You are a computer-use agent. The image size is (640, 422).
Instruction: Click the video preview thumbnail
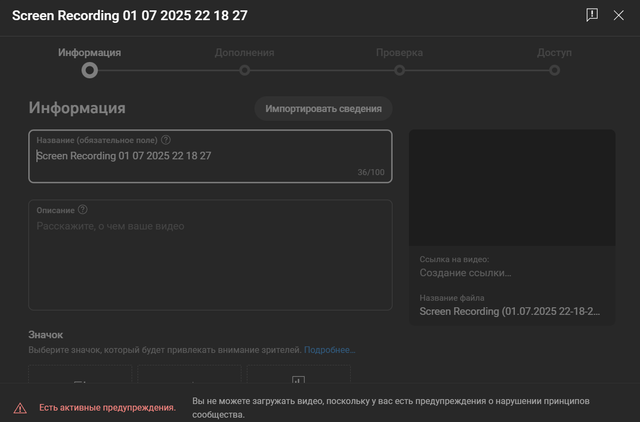point(512,188)
